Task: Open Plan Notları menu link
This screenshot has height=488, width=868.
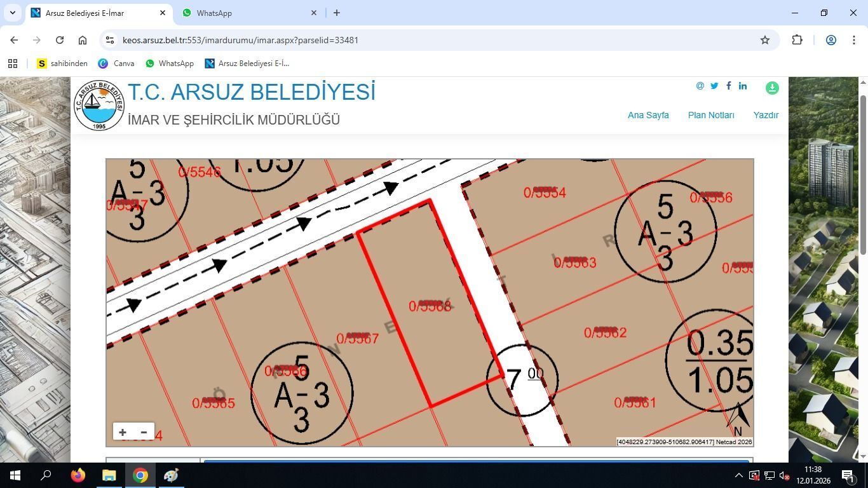Action: coord(711,115)
